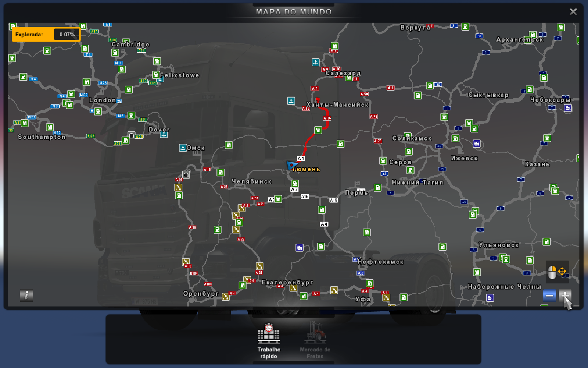Click the ferry port anchor icon near Салехард
Viewport: 588px width, 368px height.
[x=315, y=61]
